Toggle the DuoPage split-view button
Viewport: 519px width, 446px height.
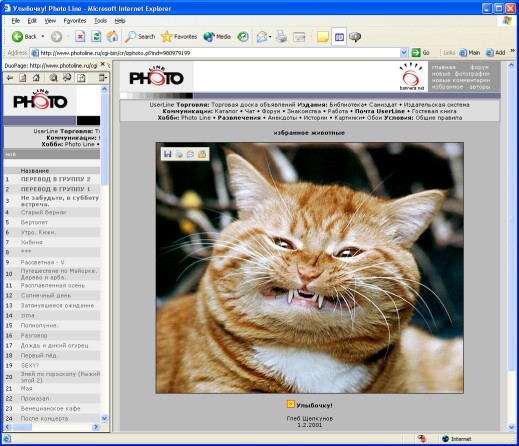coord(339,37)
